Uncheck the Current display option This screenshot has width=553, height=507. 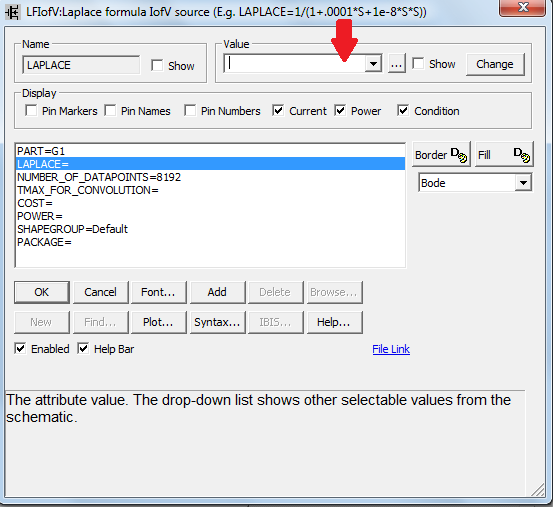(278, 111)
